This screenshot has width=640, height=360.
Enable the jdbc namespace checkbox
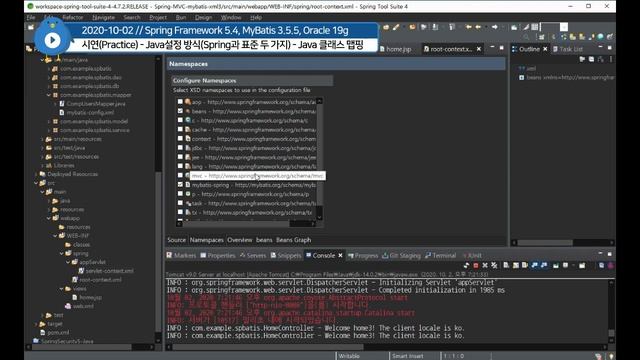coord(180,148)
